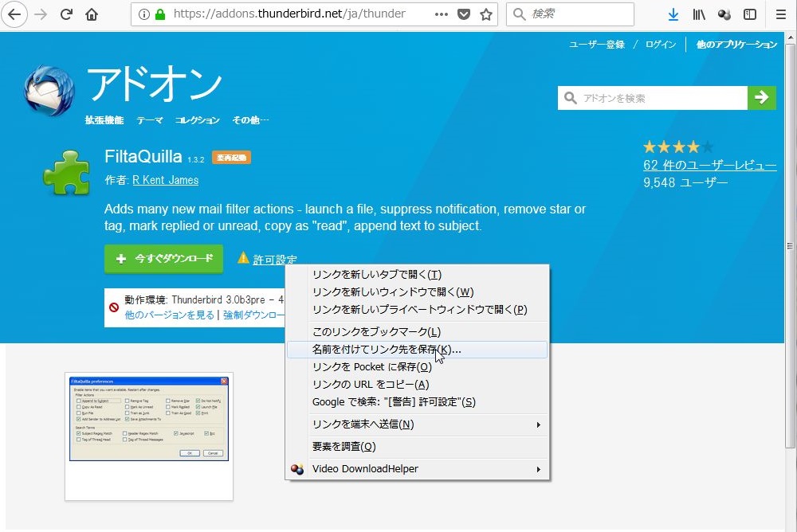This screenshot has width=797, height=532.
Task: Open the Firefox hamburger menu
Action: (x=781, y=14)
